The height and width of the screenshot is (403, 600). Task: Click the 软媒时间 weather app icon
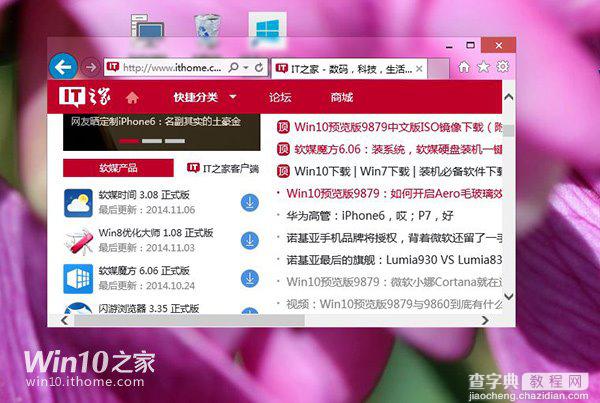[78, 203]
